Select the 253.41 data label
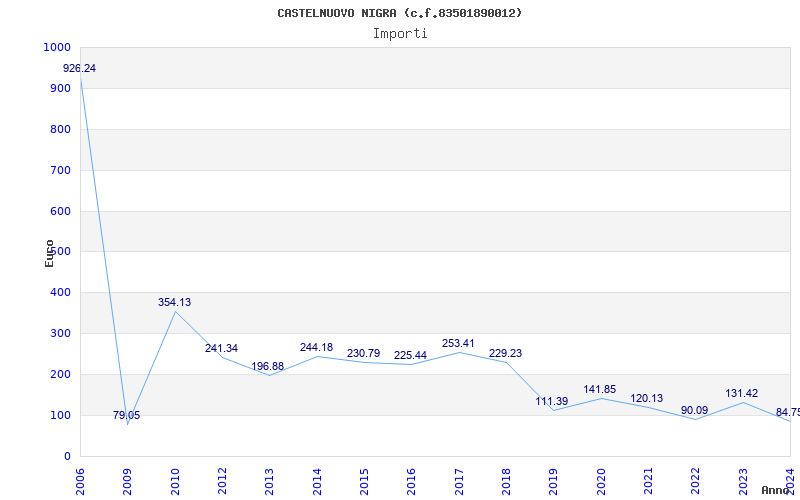 (458, 344)
